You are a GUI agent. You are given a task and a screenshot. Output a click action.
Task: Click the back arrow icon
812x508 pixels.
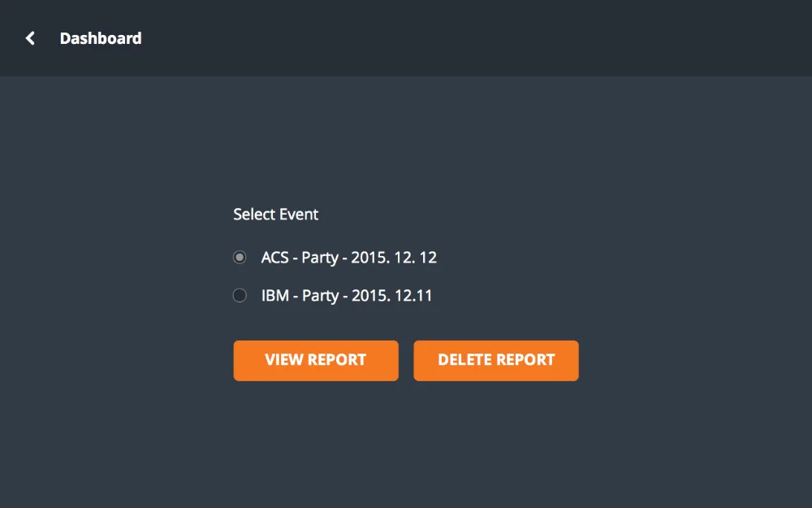point(30,38)
